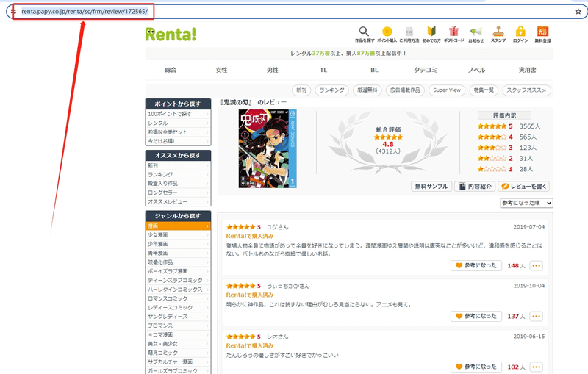
Task: Click the Renta! logo
Action: click(171, 34)
